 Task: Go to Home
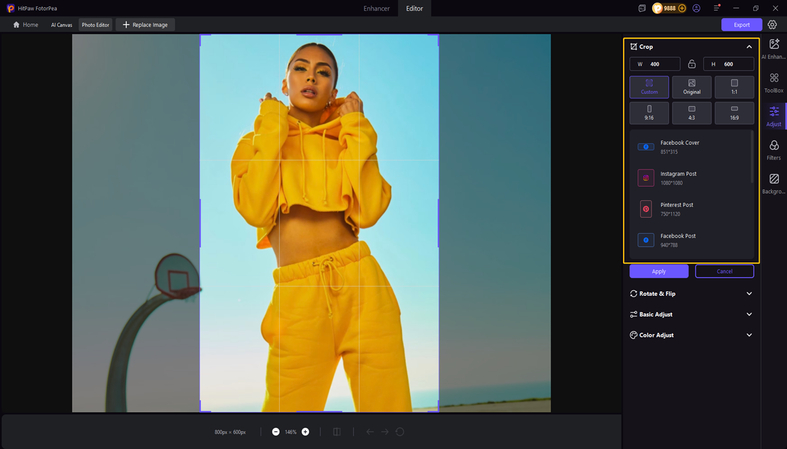[25, 25]
